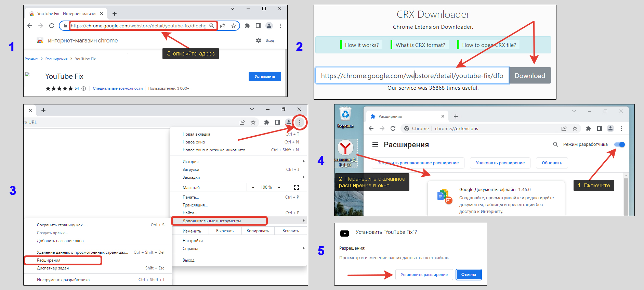Open Загрузки from Chrome menu

pos(239,169)
